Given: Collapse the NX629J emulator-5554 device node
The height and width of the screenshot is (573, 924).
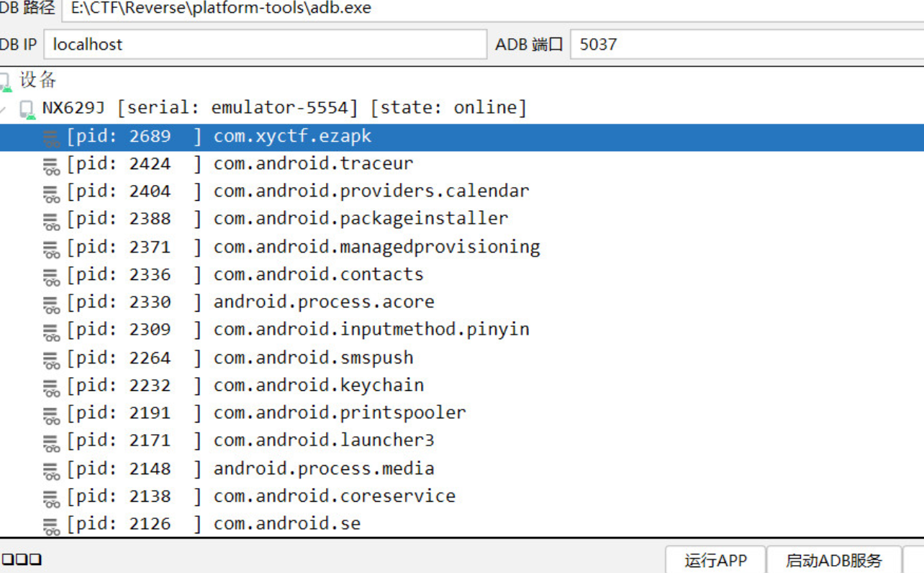Looking at the screenshot, I should point(4,109).
